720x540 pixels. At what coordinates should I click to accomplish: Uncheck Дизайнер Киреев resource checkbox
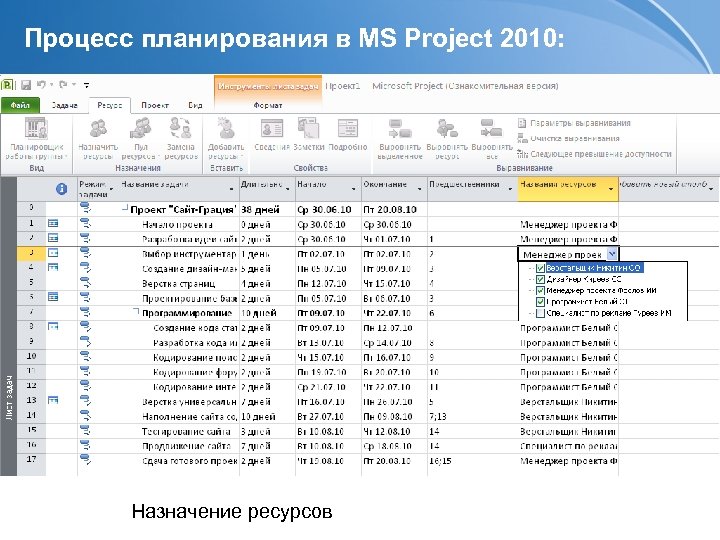coord(540,279)
